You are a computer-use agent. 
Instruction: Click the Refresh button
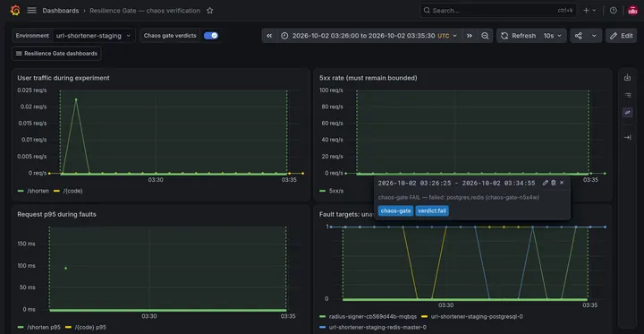pos(518,36)
